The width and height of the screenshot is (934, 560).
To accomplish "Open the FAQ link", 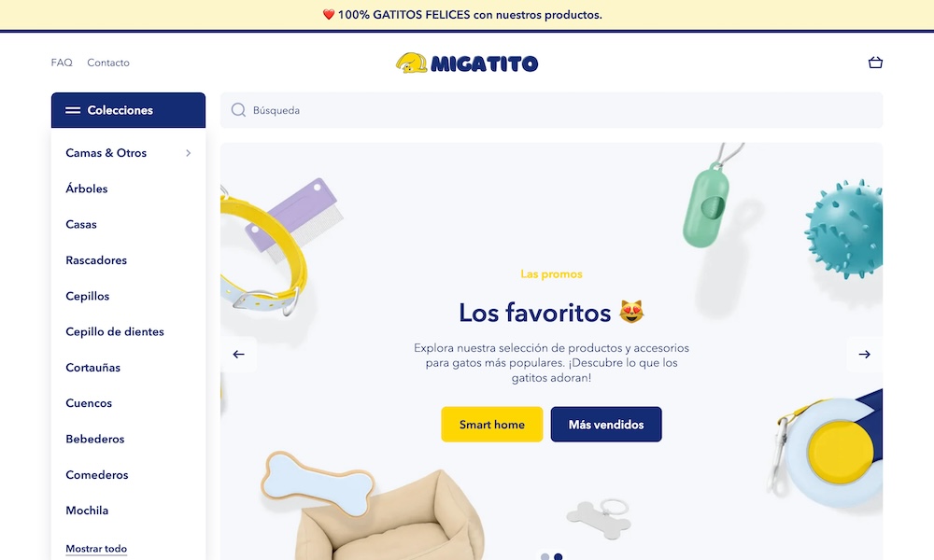I will (62, 63).
